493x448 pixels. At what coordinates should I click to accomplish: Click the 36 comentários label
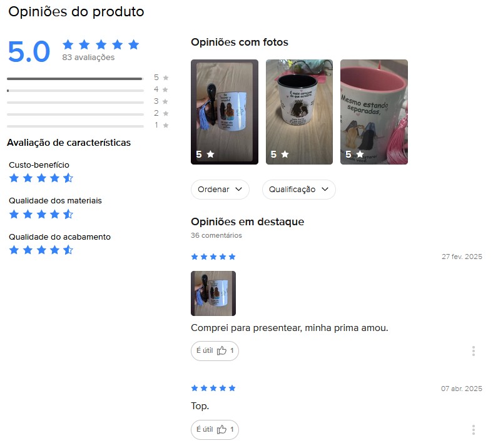tap(216, 235)
